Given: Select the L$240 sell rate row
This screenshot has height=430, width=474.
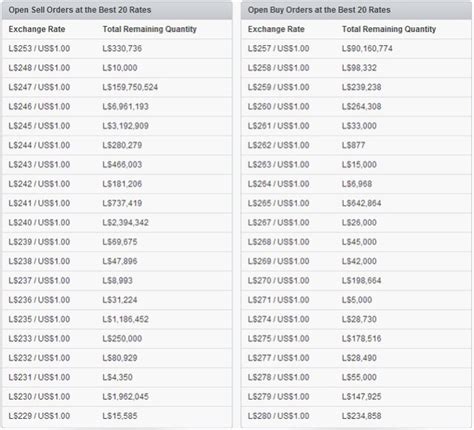Looking at the screenshot, I should (x=117, y=223).
